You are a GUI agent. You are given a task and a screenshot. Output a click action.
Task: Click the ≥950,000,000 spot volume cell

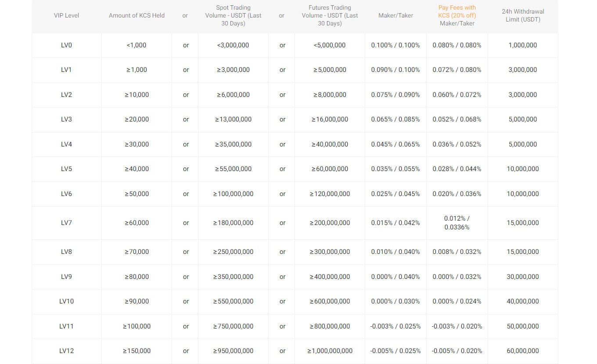(233, 351)
